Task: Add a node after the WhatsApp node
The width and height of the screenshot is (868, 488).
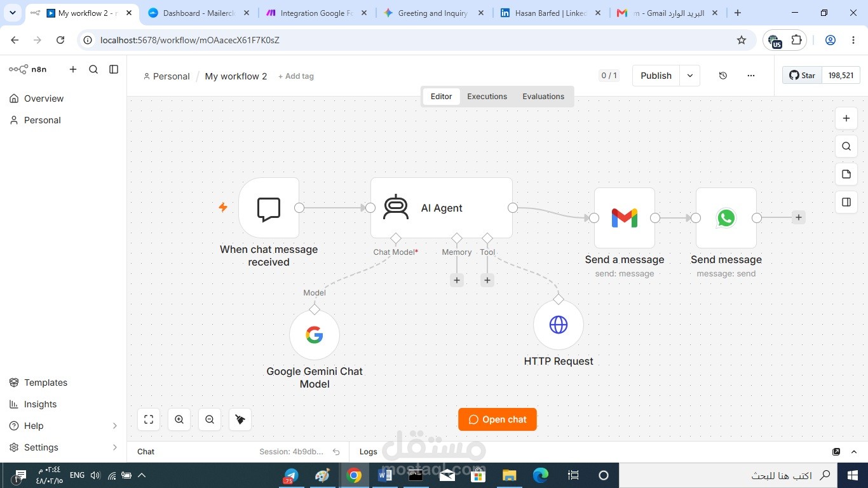Action: pos(799,217)
